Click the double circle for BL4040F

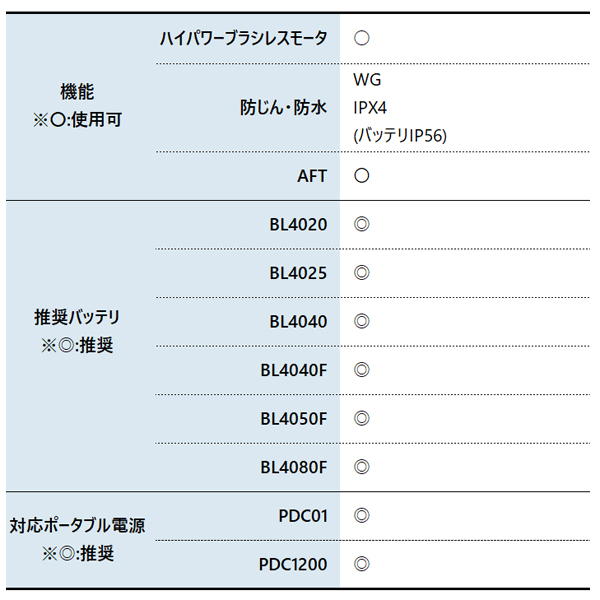[x=362, y=370]
